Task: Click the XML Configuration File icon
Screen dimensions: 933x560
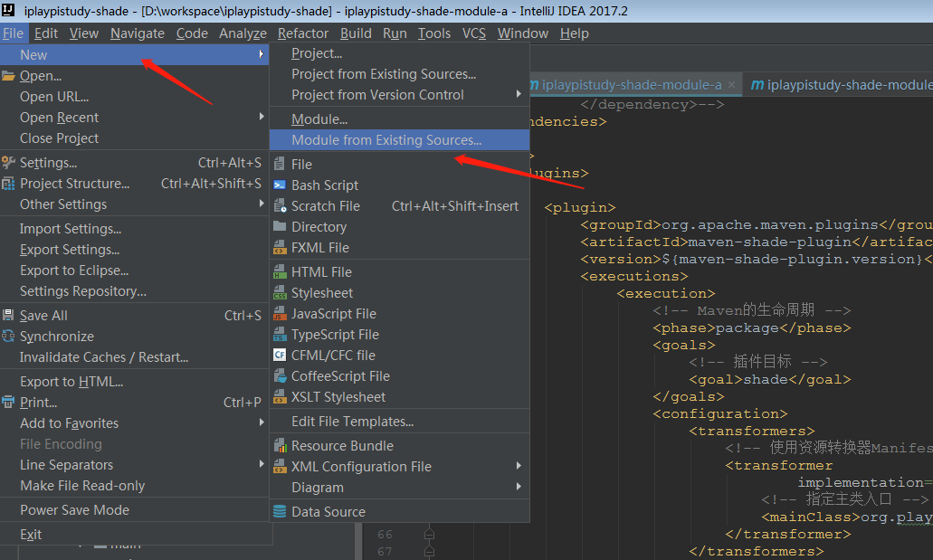Action: (x=279, y=466)
